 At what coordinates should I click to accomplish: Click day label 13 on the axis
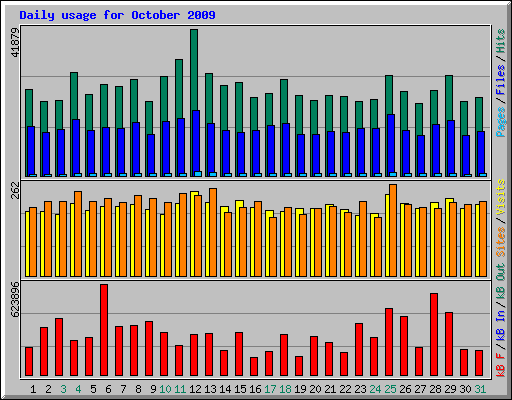click(210, 389)
